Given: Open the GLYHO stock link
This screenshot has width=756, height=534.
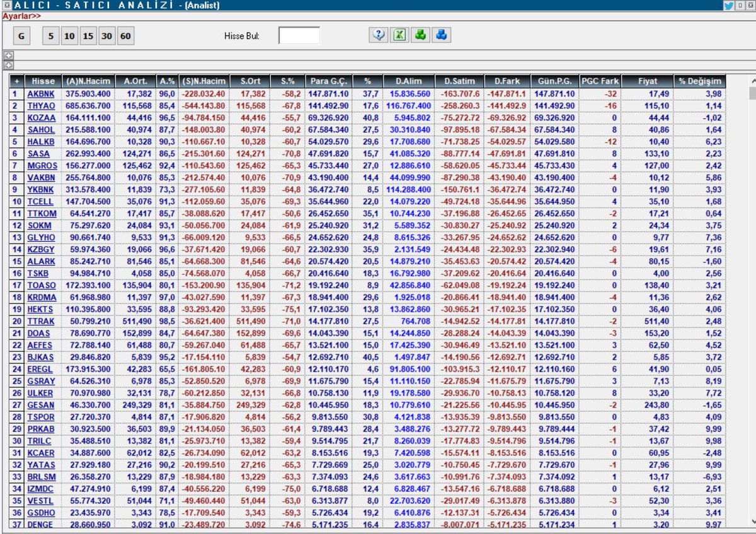Looking at the screenshot, I should coord(41,237).
